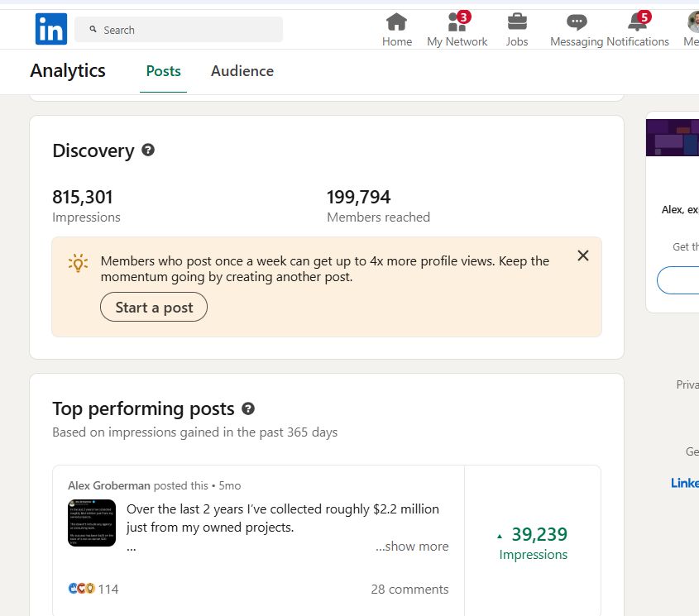Dismiss the posting tip banner
Screen dimensions: 699x616
click(582, 255)
